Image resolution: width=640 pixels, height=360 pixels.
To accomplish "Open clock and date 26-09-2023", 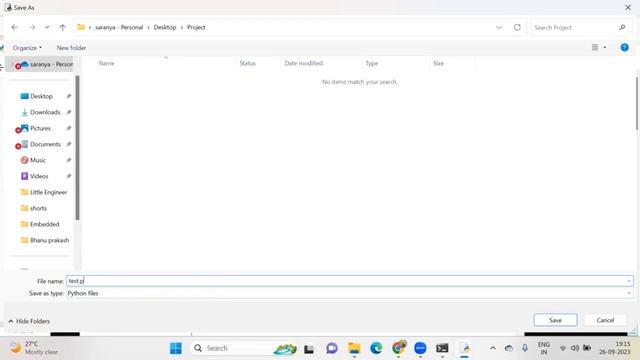I will click(614, 348).
